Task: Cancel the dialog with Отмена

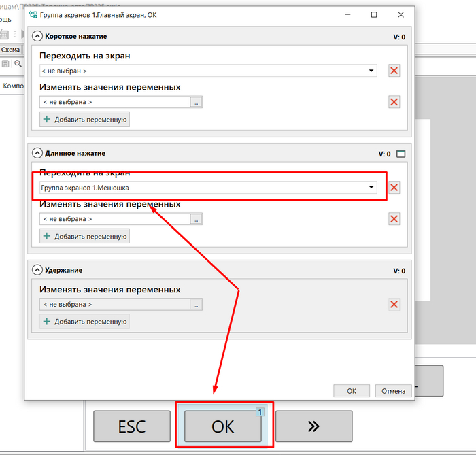Action: tap(394, 391)
